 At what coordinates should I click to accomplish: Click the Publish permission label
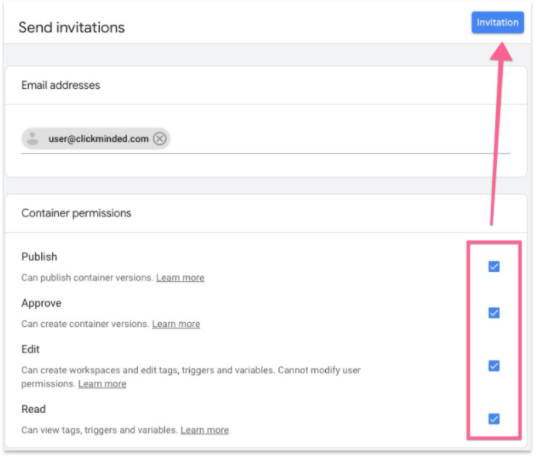tap(39, 257)
